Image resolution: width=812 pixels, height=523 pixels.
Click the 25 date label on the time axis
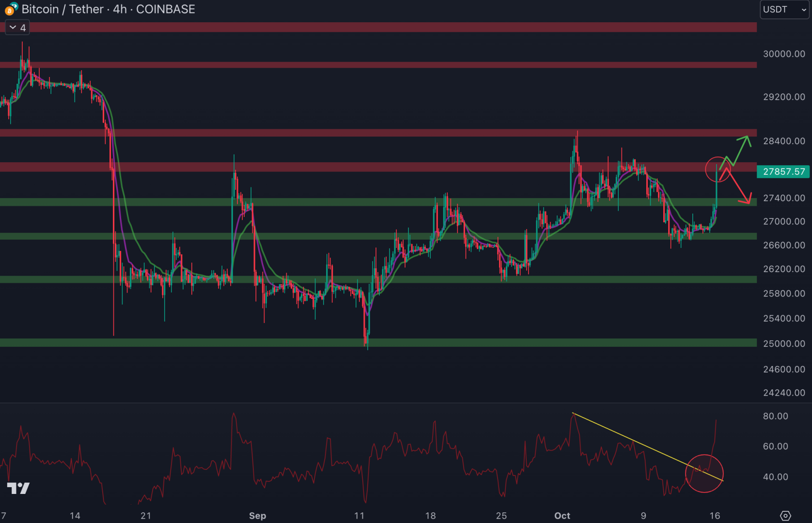[501, 516]
